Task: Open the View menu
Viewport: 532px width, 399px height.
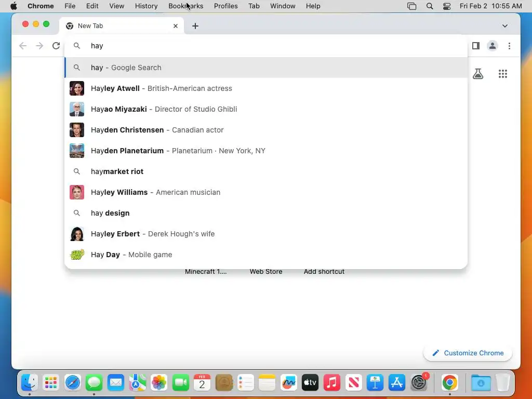Action: (x=116, y=6)
